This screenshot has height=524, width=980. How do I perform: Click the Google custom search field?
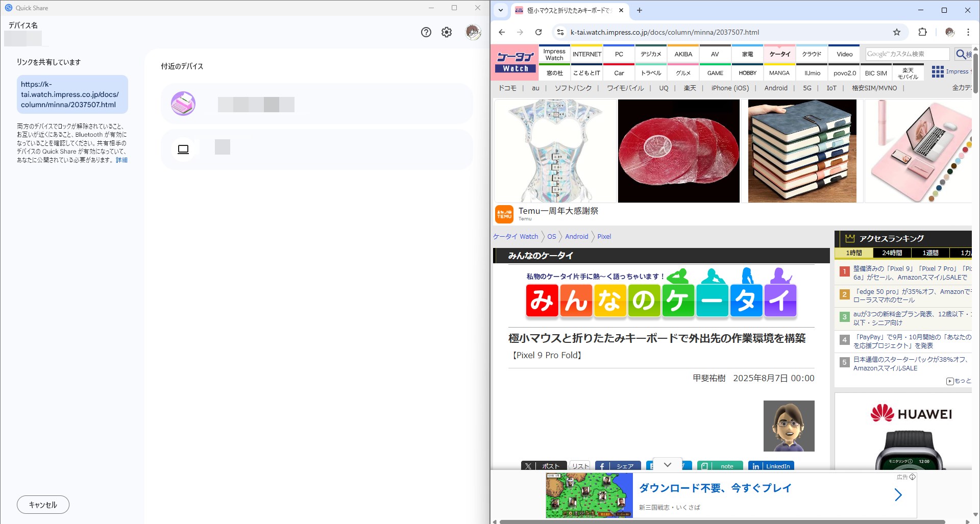point(907,54)
